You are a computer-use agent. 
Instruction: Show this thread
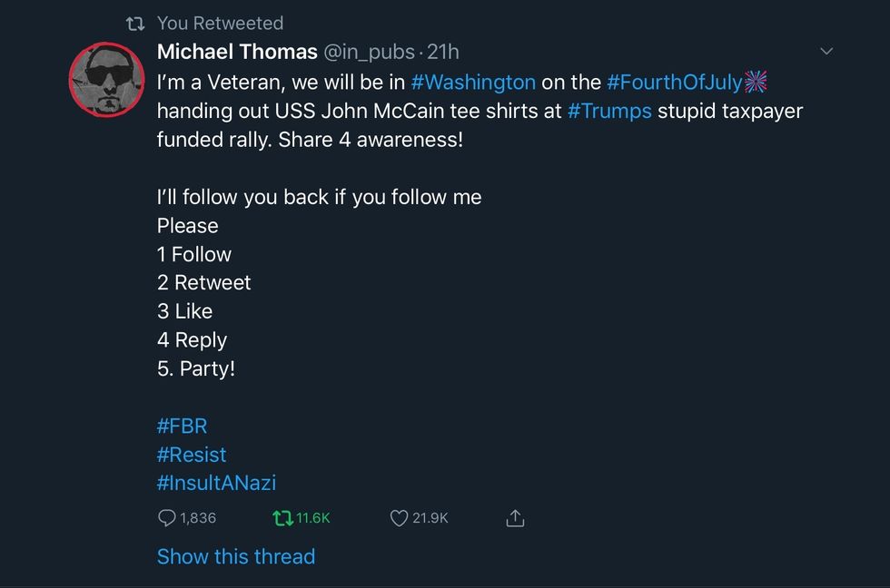[236, 556]
